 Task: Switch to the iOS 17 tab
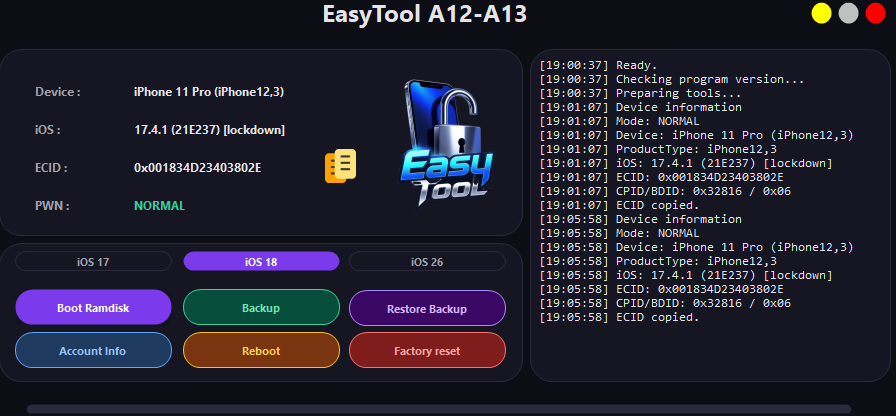tap(93, 262)
